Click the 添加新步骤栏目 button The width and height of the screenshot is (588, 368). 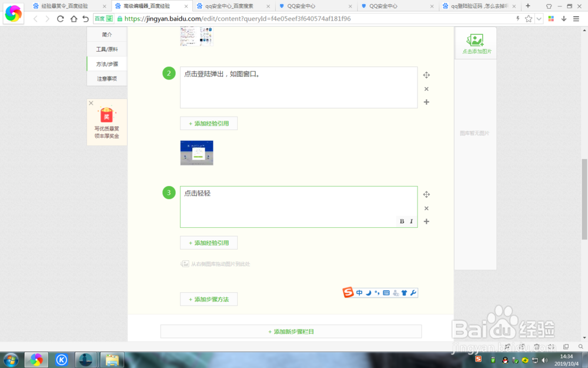click(x=290, y=331)
